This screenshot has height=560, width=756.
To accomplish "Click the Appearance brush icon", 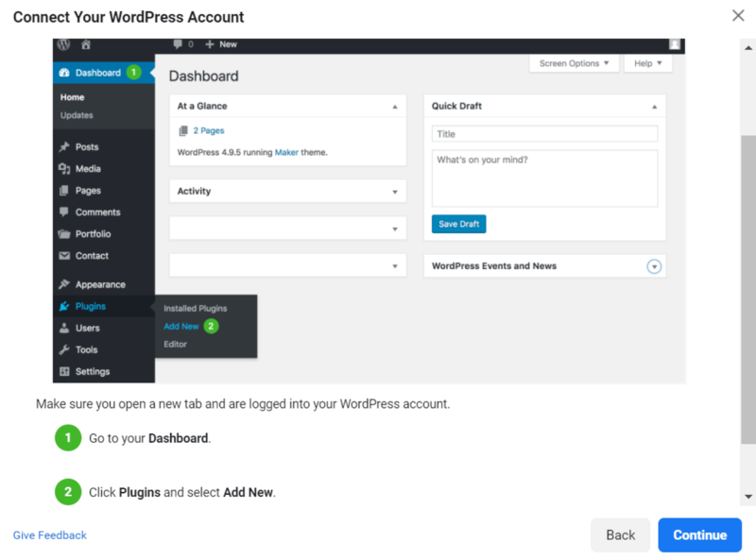I will [x=64, y=284].
